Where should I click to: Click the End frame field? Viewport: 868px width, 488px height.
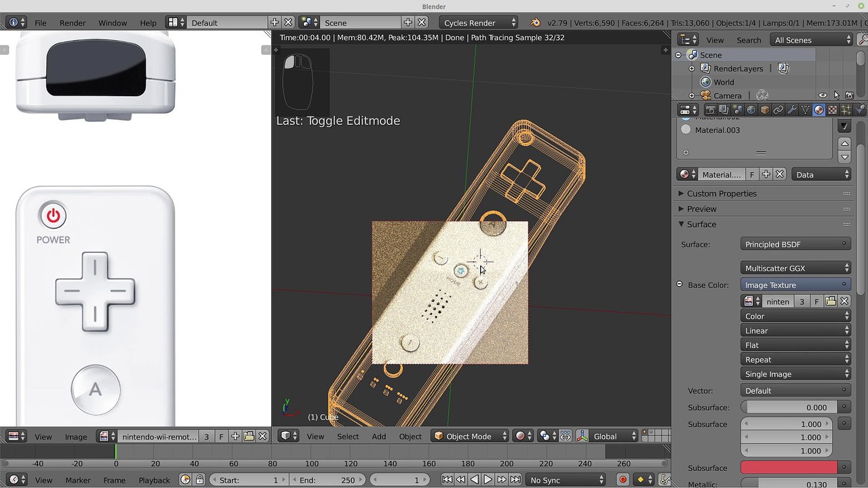(327, 480)
